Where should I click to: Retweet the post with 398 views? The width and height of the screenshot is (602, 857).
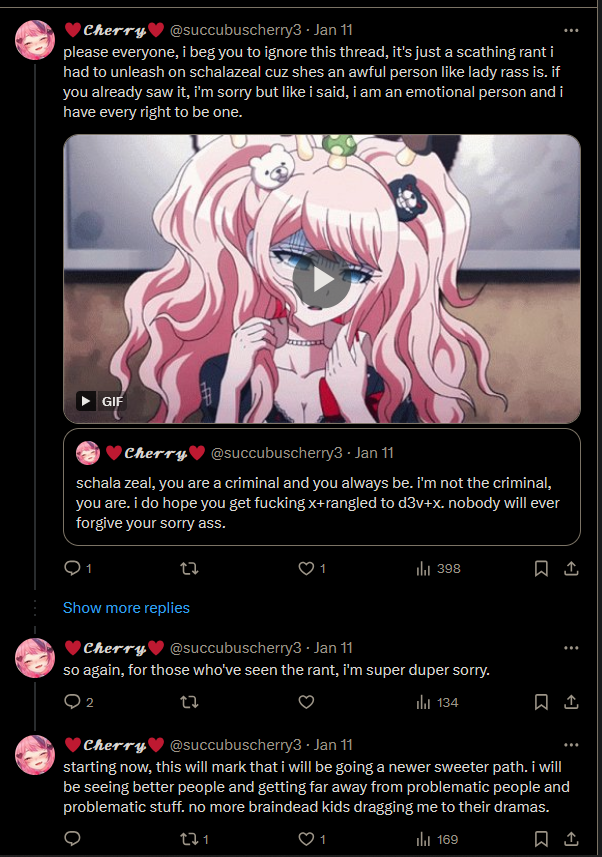[x=189, y=568]
